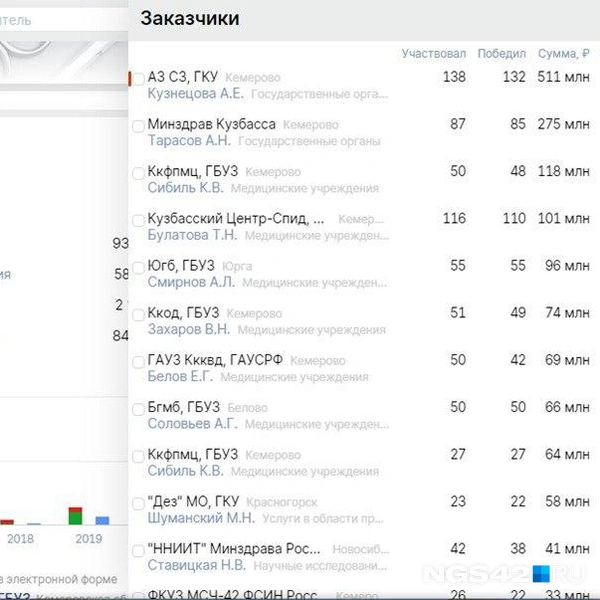Click the 101 млн sum value
600x600 pixels.
coord(563,218)
